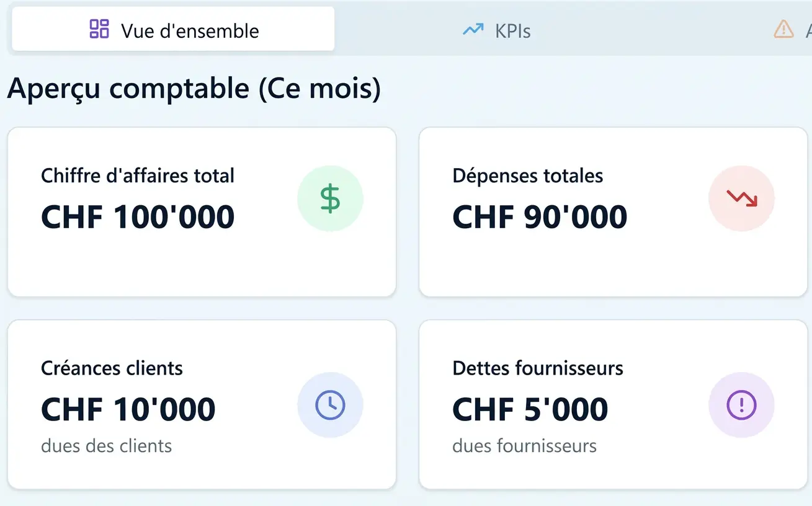Click the dues fournisseurs subtitle
This screenshot has height=506, width=812.
524,445
